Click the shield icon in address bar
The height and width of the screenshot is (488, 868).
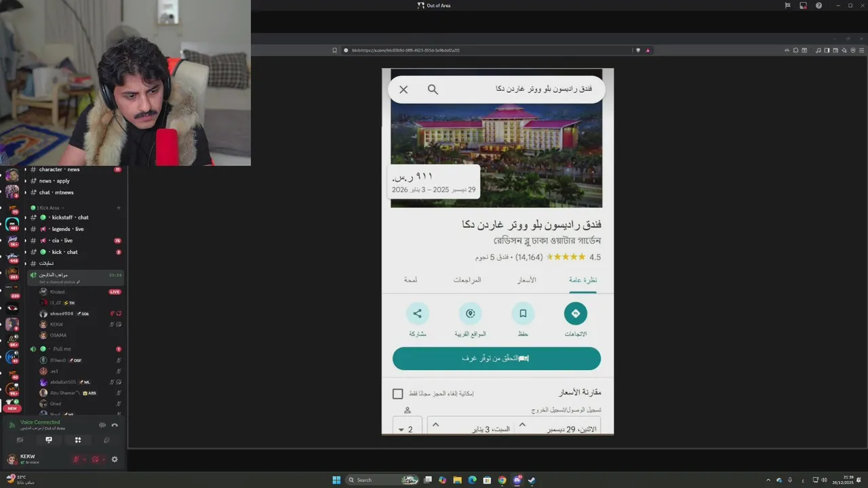pyautogui.click(x=637, y=50)
